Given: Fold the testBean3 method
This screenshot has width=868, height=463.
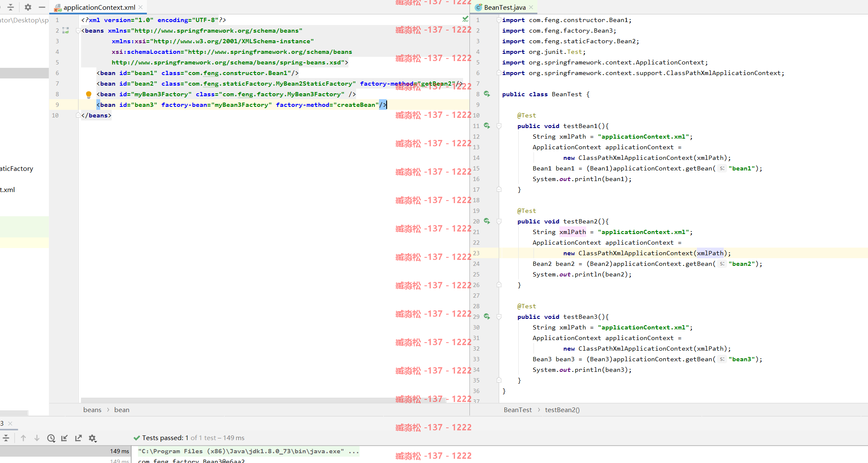Looking at the screenshot, I should pyautogui.click(x=499, y=317).
